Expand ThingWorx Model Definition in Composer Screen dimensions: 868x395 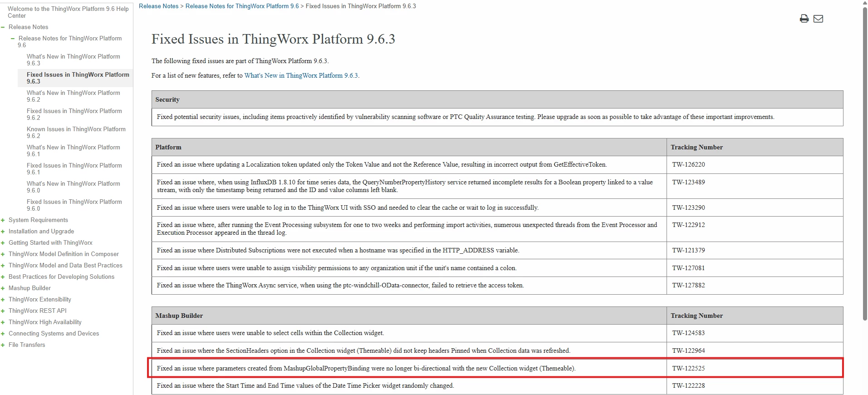pyautogui.click(x=3, y=254)
